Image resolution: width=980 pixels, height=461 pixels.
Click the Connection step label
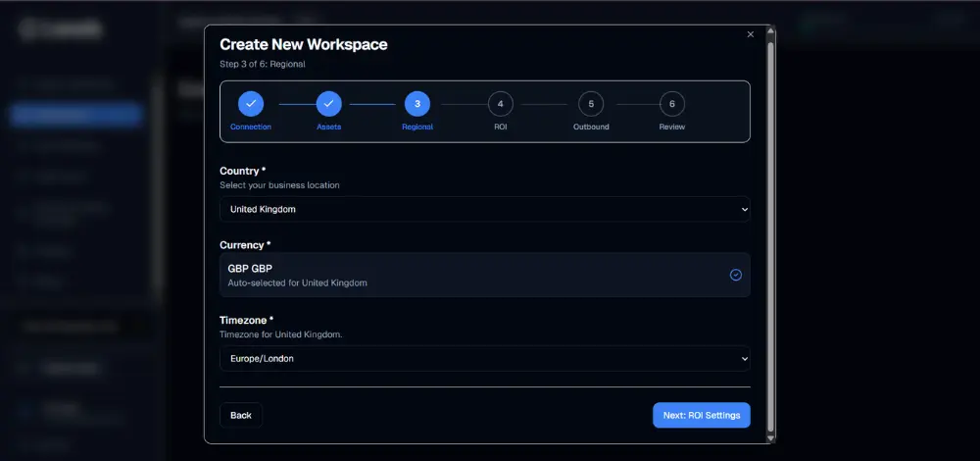(251, 127)
